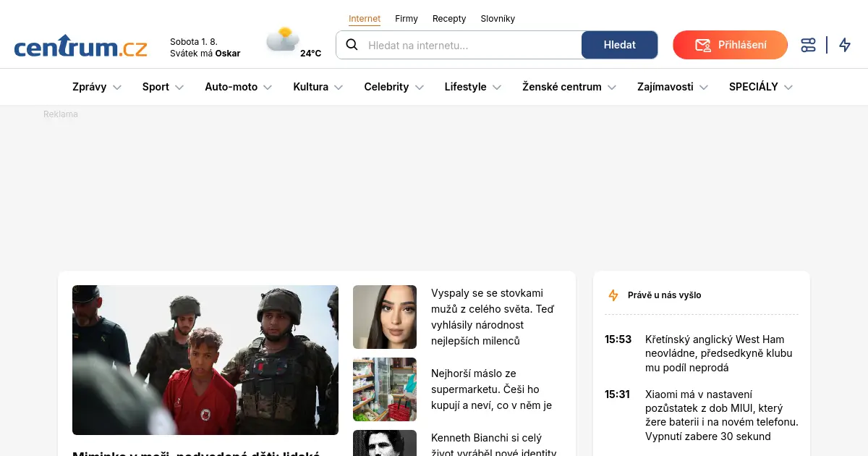The image size is (868, 456).
Task: Click the Svátek má Oskar text
Action: click(205, 54)
